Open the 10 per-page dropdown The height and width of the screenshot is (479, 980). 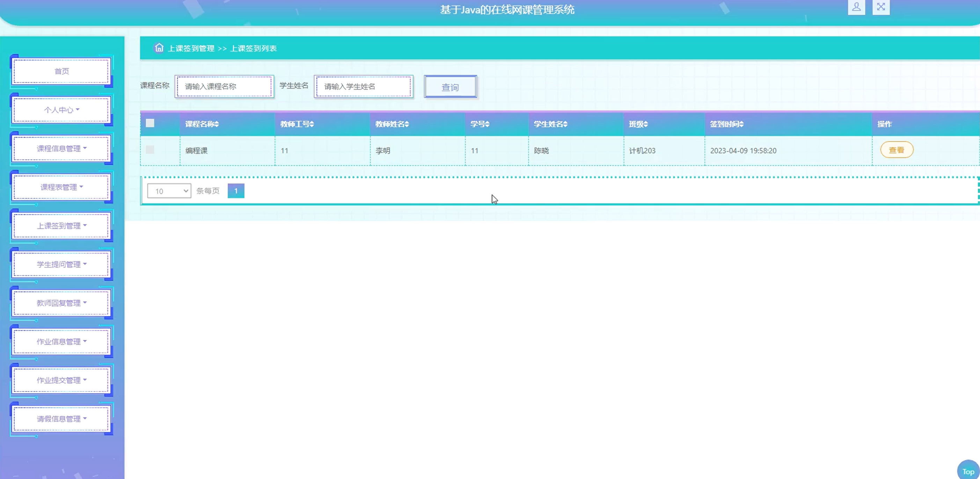[x=169, y=191]
